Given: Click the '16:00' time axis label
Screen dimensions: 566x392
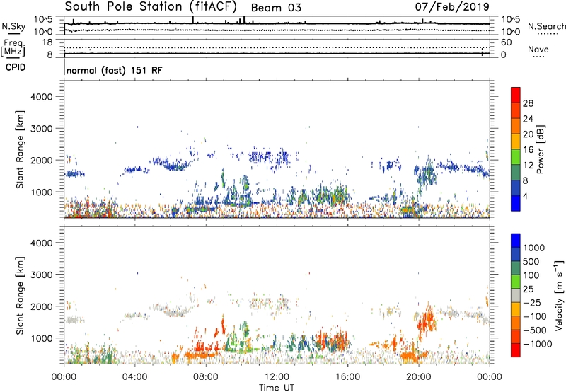Looking at the screenshot, I should pyautogui.click(x=347, y=377).
